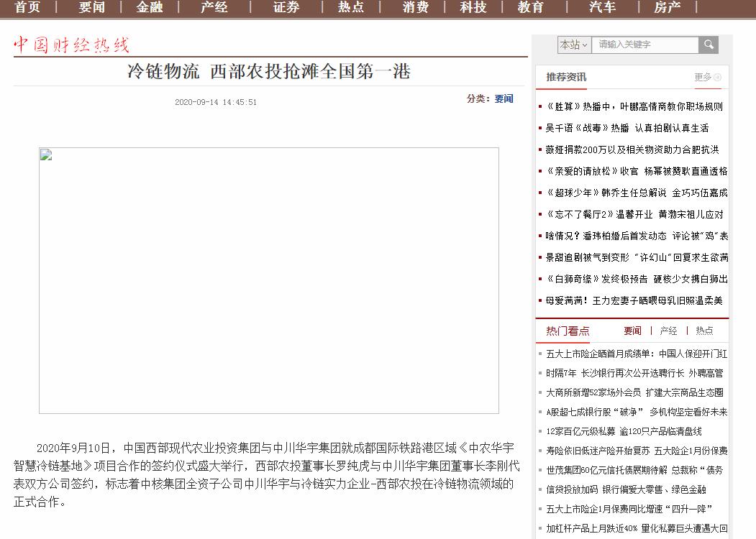This screenshot has height=539, width=756.
Task: Go to 首页 in top navigation
Action: (x=27, y=7)
